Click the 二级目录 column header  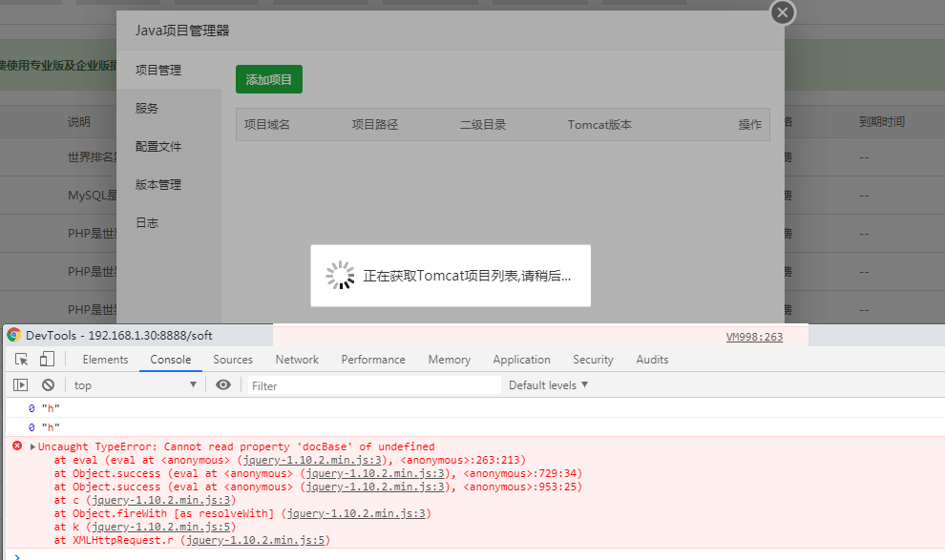[x=483, y=125]
